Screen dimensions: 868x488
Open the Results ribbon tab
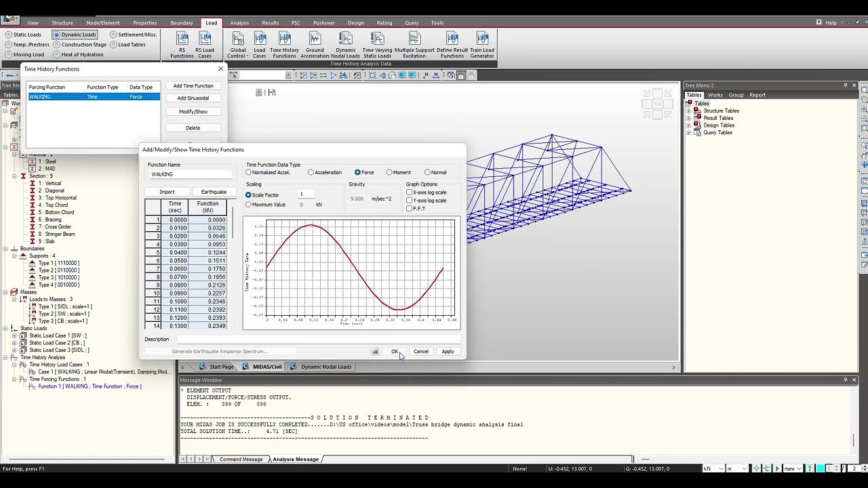pos(270,22)
